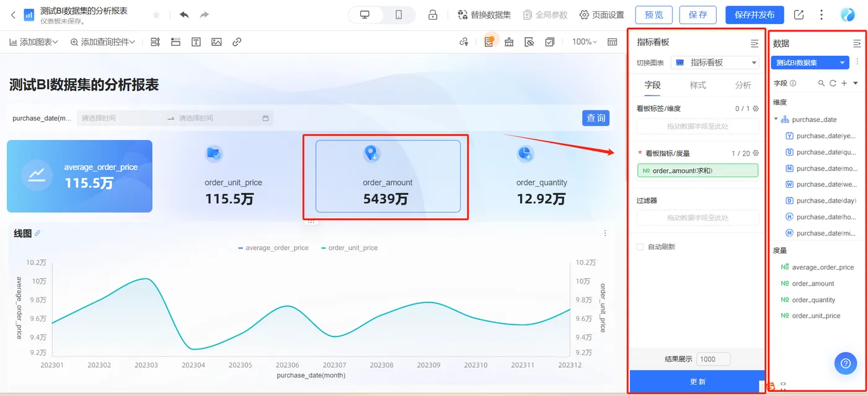Screen dimensions: 868x396
Task: Switch to mobile layout preview
Action: [x=399, y=15]
